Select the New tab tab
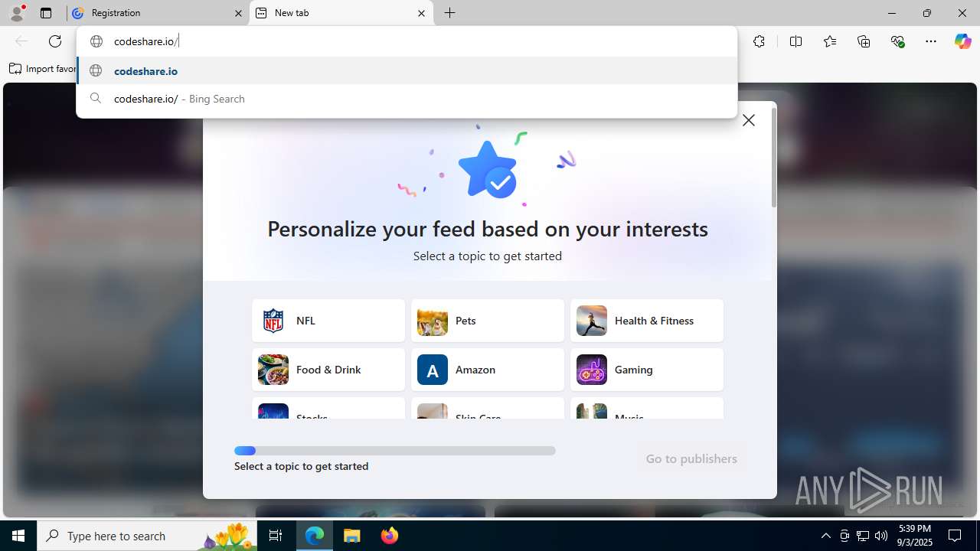This screenshot has width=980, height=551. tap(341, 13)
